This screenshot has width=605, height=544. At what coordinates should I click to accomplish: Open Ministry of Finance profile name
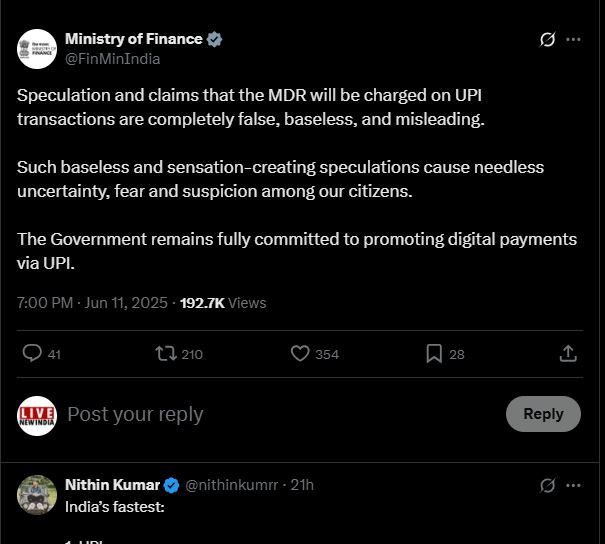coord(133,39)
